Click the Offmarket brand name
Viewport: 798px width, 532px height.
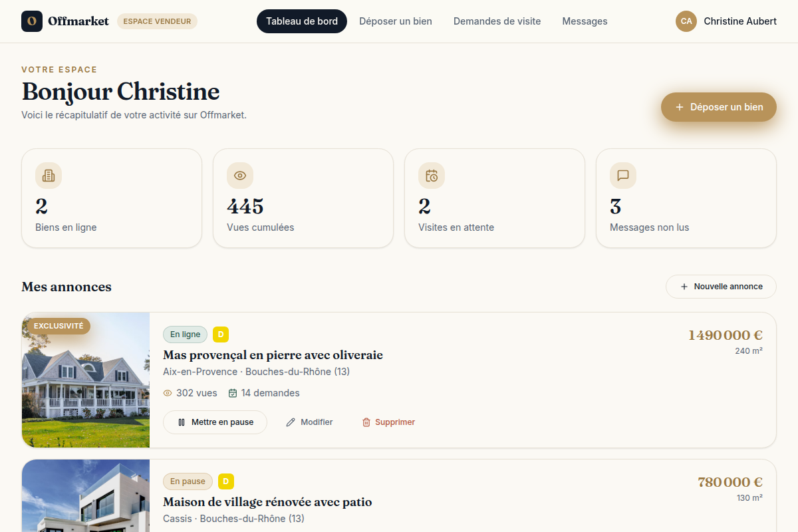[78, 21]
